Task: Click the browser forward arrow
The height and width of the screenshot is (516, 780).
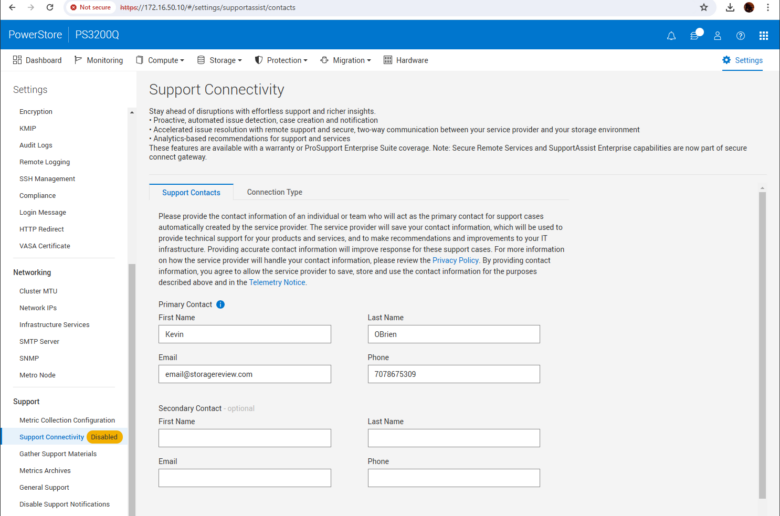Action: click(31, 7)
